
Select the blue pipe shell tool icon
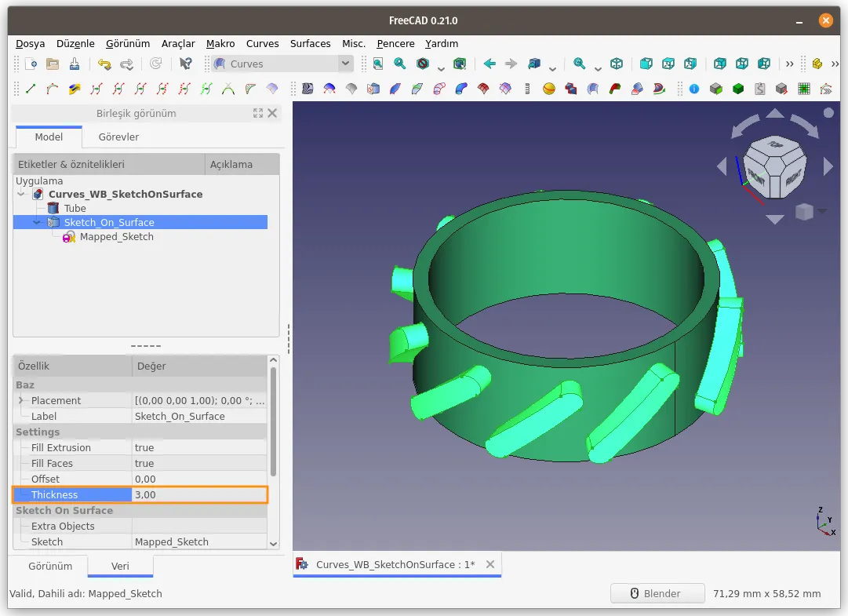click(x=461, y=89)
